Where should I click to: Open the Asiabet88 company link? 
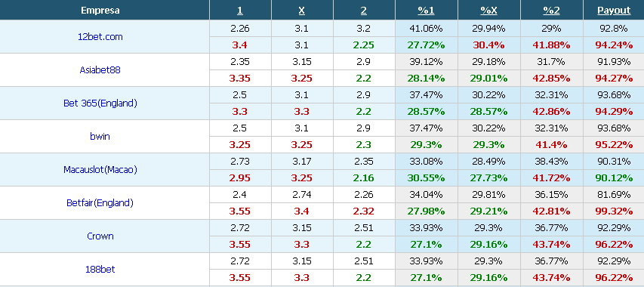click(100, 69)
